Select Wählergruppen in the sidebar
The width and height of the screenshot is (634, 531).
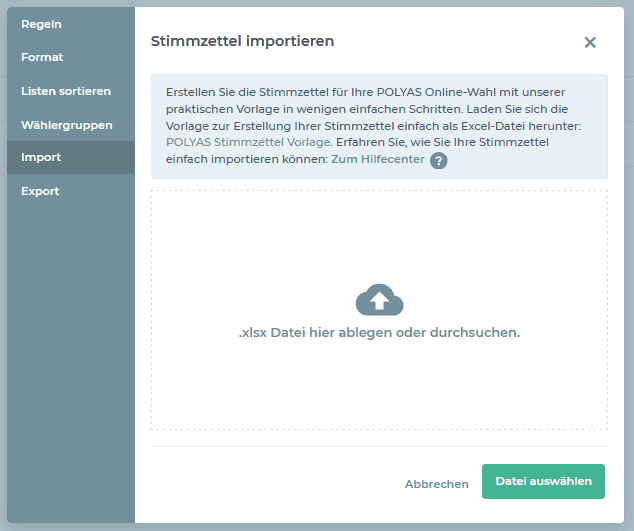coord(66,125)
